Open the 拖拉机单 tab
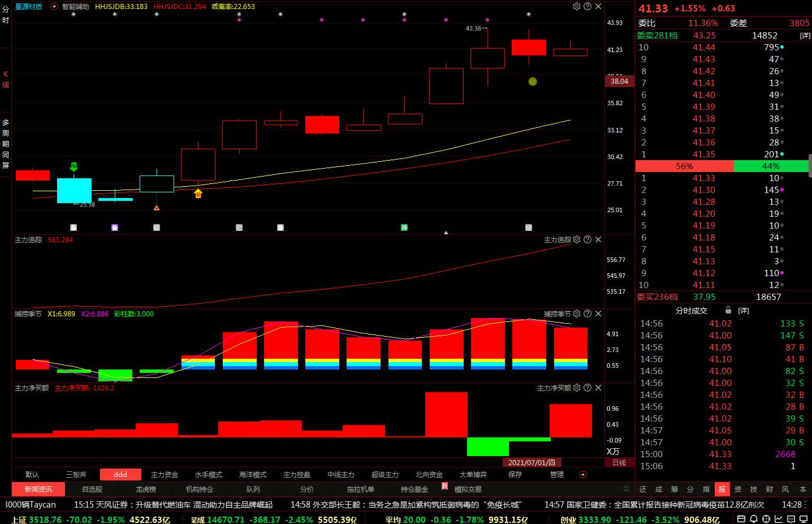The image size is (812, 524). coord(361,489)
